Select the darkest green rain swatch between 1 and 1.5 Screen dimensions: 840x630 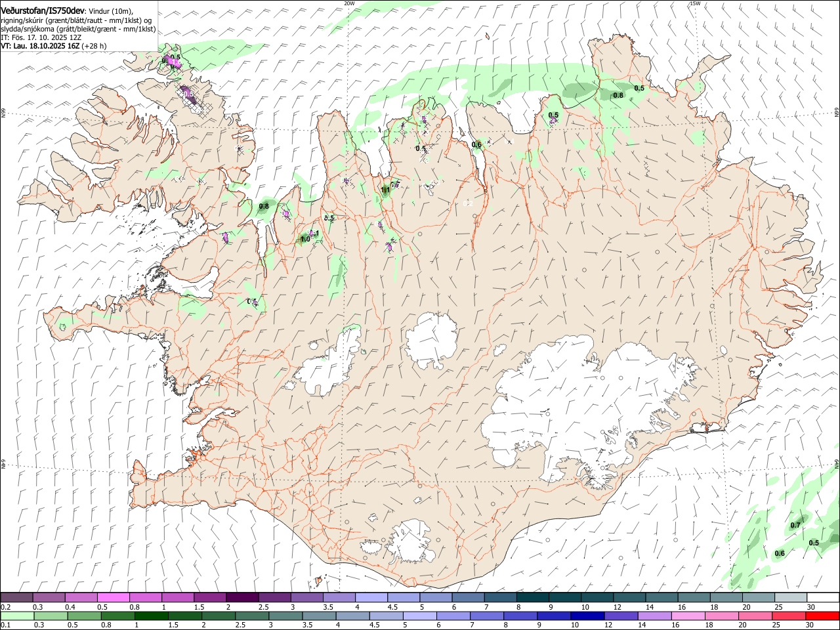click(151, 616)
